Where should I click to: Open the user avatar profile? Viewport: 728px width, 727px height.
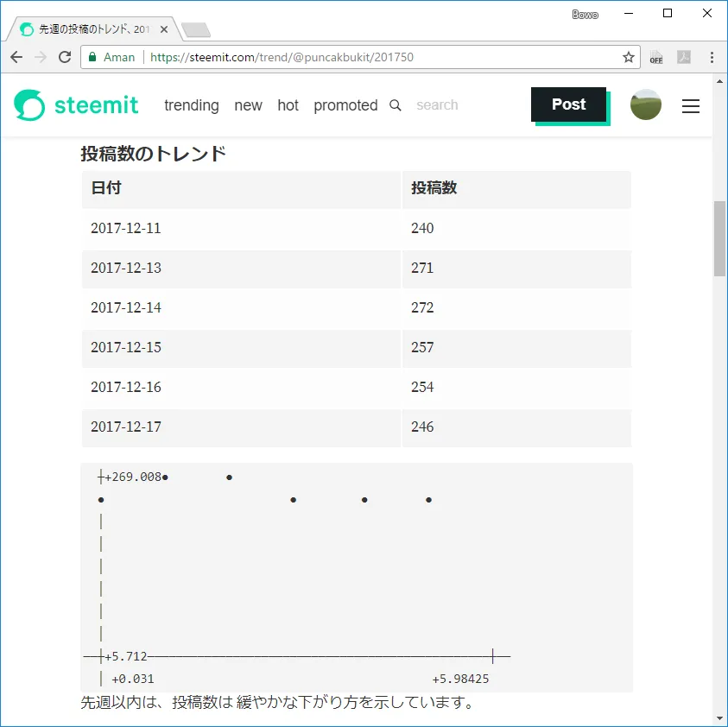[x=645, y=104]
